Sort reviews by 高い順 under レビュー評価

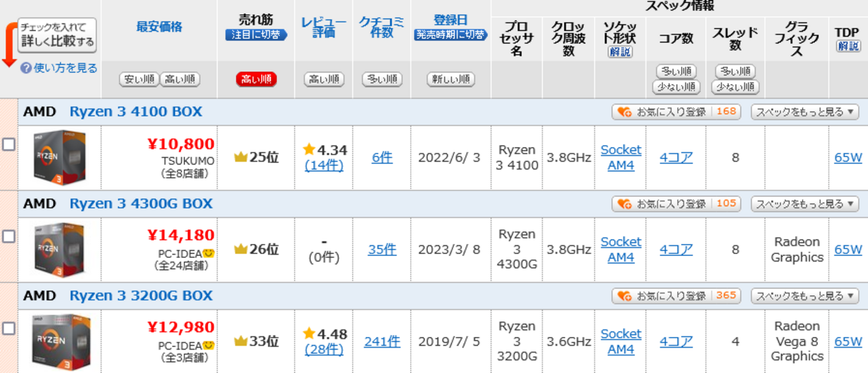coord(324,80)
